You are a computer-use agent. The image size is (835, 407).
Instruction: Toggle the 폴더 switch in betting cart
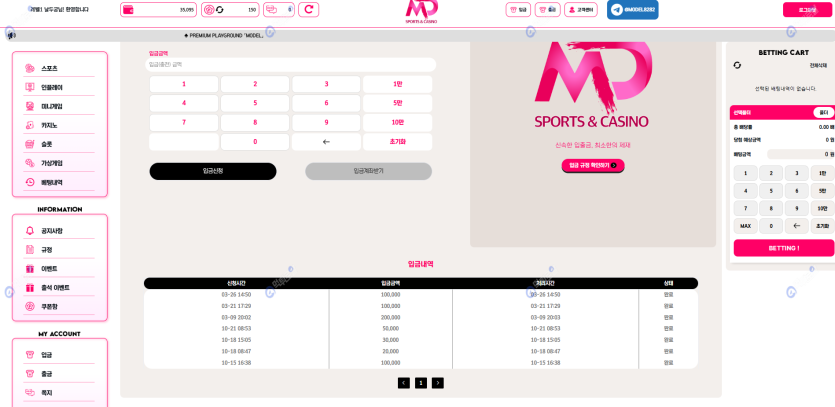point(823,112)
